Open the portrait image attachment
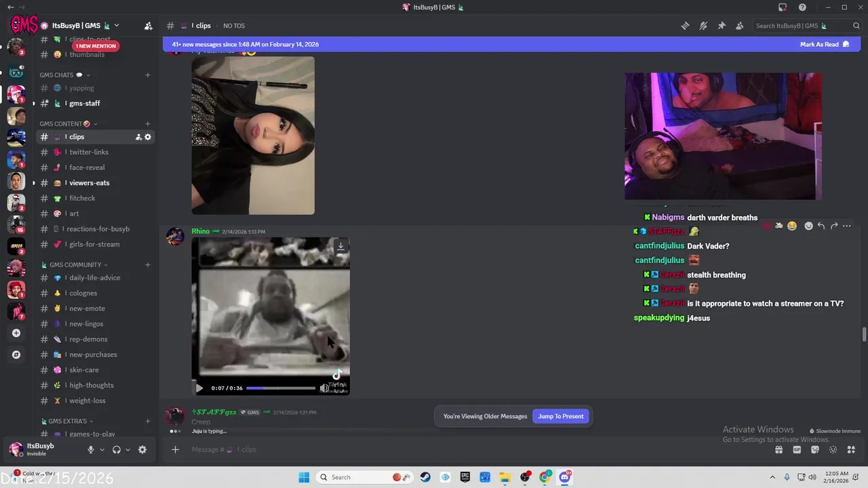Screen dimensions: 868x488 point(253,136)
